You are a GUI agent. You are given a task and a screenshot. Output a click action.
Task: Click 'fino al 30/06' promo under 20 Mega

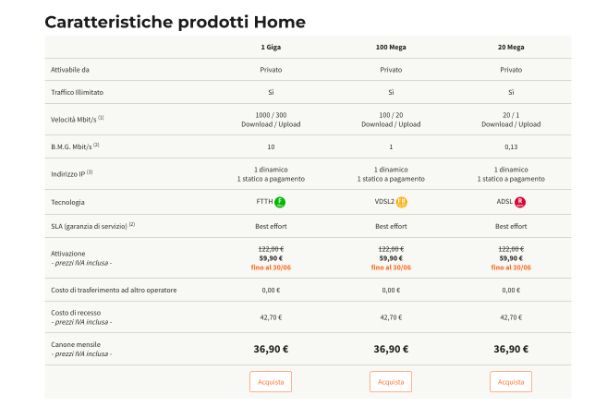click(x=511, y=268)
